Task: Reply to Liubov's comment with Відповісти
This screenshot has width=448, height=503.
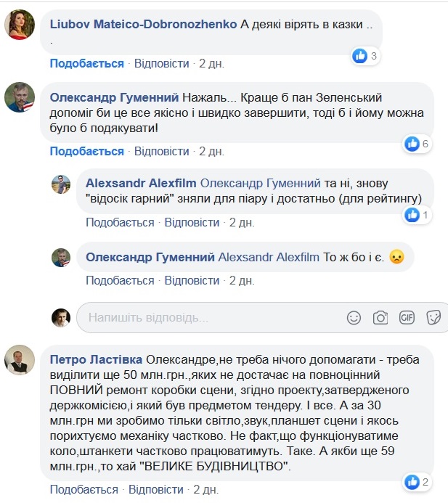Action: 161,64
